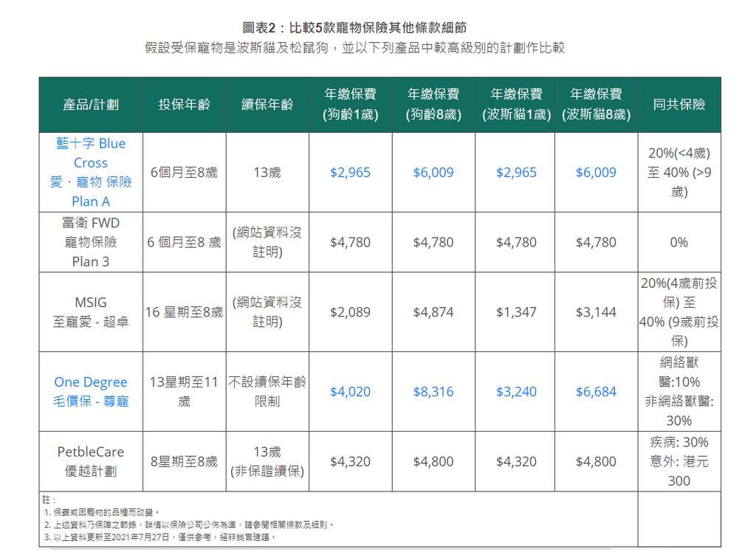
Task: Click Blue Cross $6,009 price for 狗齡8歲
Action: pyautogui.click(x=433, y=173)
